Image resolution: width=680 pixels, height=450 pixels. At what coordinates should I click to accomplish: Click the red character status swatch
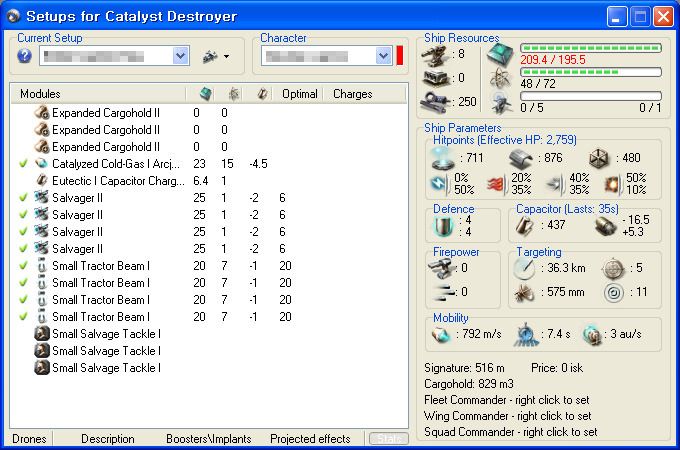[400, 56]
